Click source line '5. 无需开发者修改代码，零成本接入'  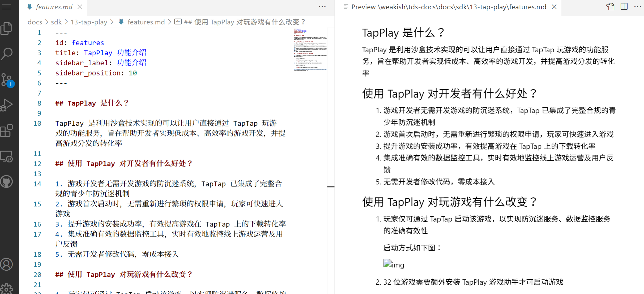[x=117, y=255]
